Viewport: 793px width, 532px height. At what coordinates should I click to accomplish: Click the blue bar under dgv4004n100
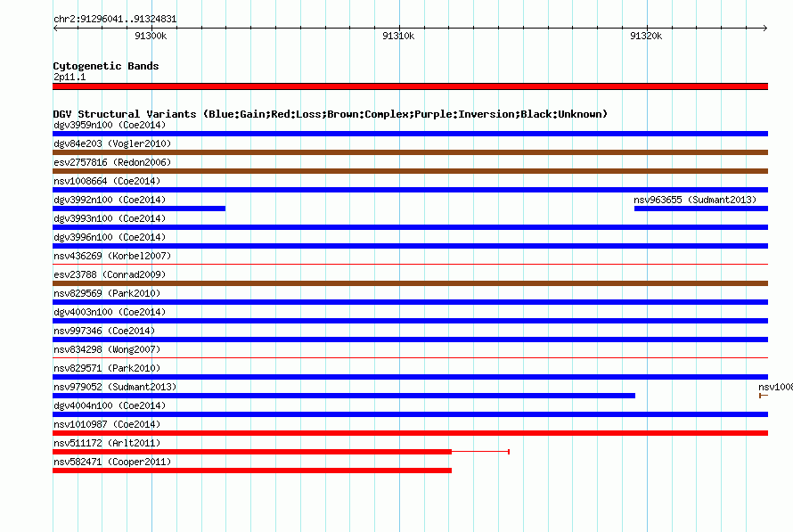(x=410, y=414)
